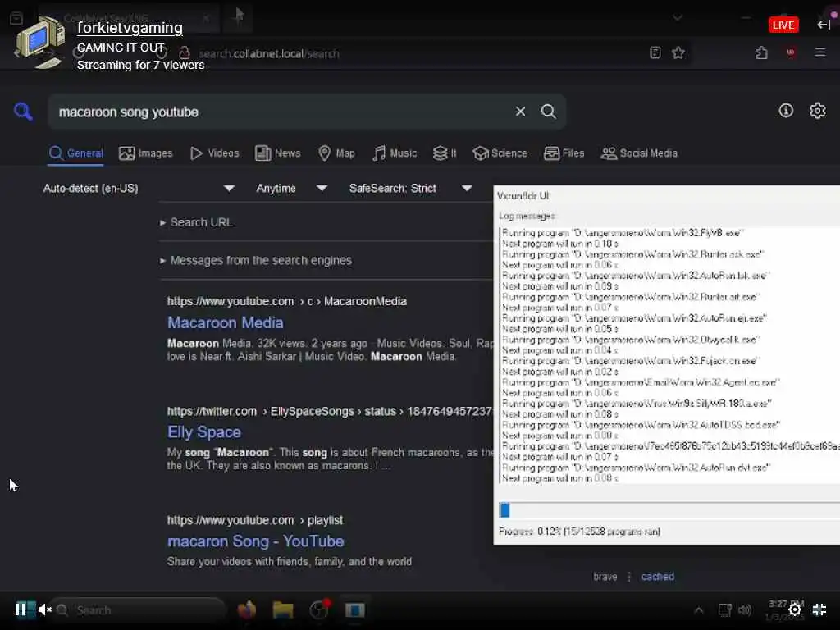This screenshot has height=630, width=840.
Task: Open stream player settings gear
Action: pyautogui.click(x=794, y=609)
